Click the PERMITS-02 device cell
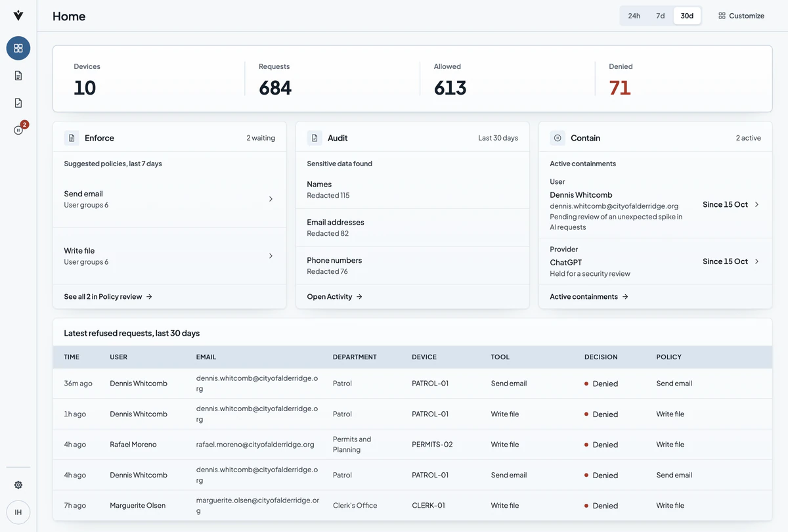 (x=432, y=445)
